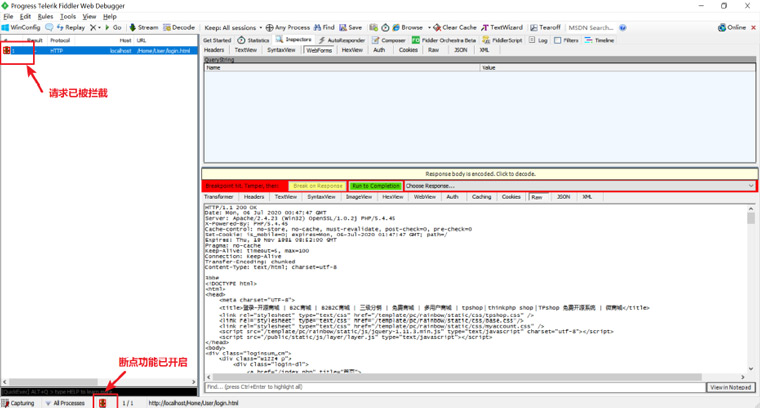760x408 pixels.
Task: Click the URL column header
Action: point(141,40)
